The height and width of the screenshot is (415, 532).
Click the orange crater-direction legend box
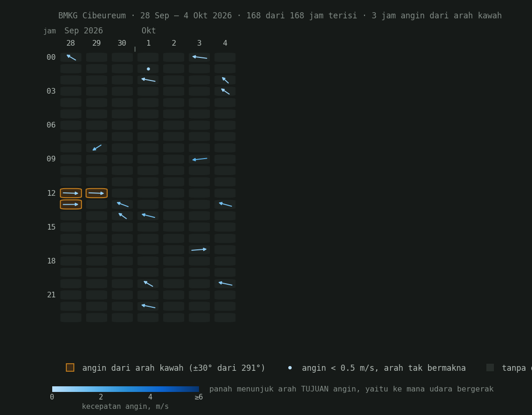pyautogui.click(x=70, y=367)
